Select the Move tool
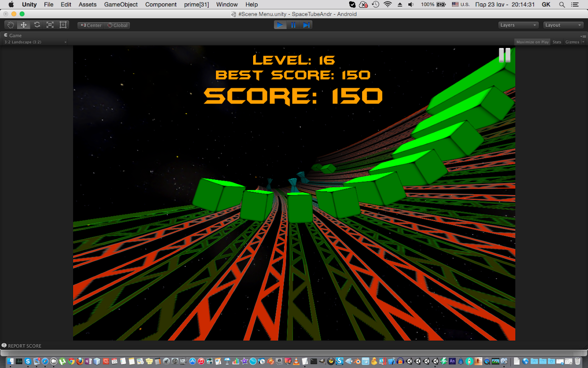The height and width of the screenshot is (368, 588). 24,25
